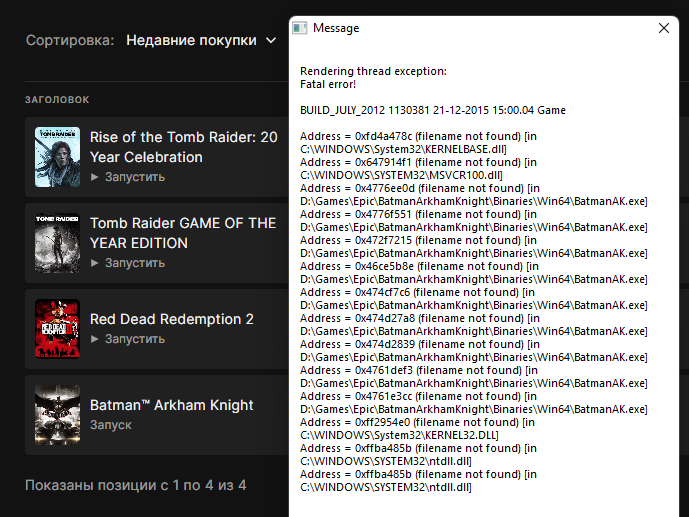Open Tomb Raider GAME OF THE YEAR EDITION thumbnail
This screenshot has height=517, width=689.
point(58,243)
